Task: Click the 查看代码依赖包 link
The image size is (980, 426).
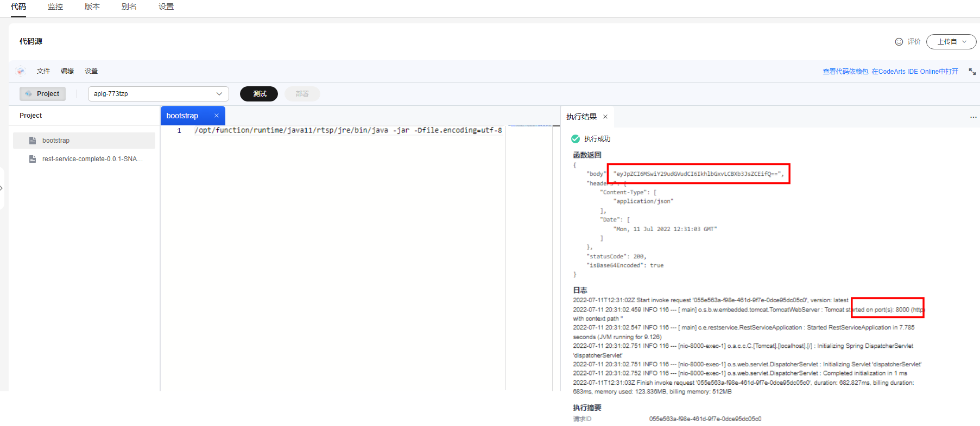Action: (x=845, y=72)
